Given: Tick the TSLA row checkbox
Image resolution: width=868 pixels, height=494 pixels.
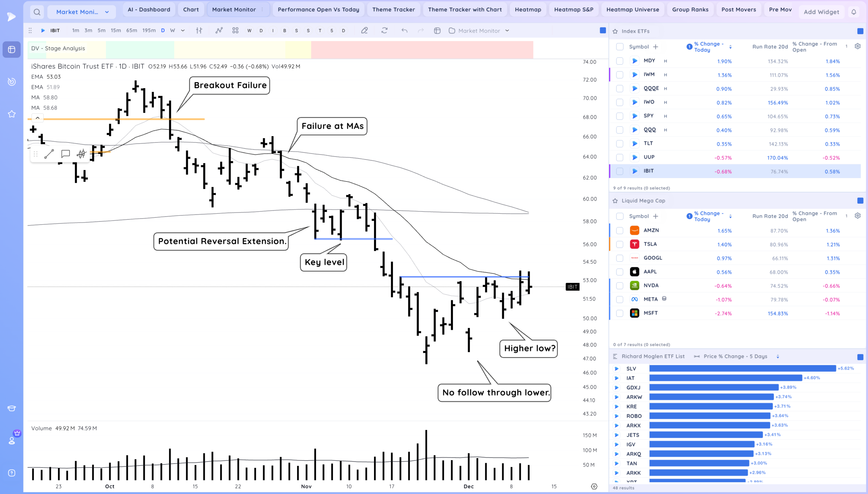Looking at the screenshot, I should (619, 244).
